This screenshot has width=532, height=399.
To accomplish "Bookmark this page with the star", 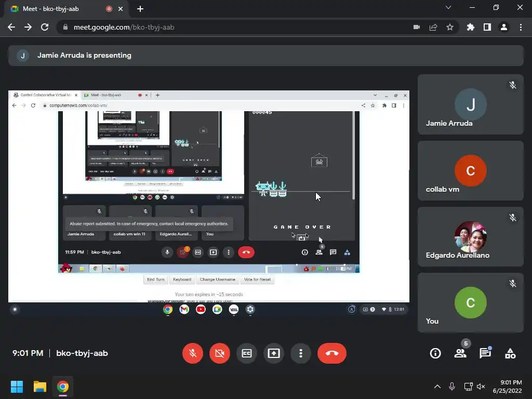I will [450, 27].
